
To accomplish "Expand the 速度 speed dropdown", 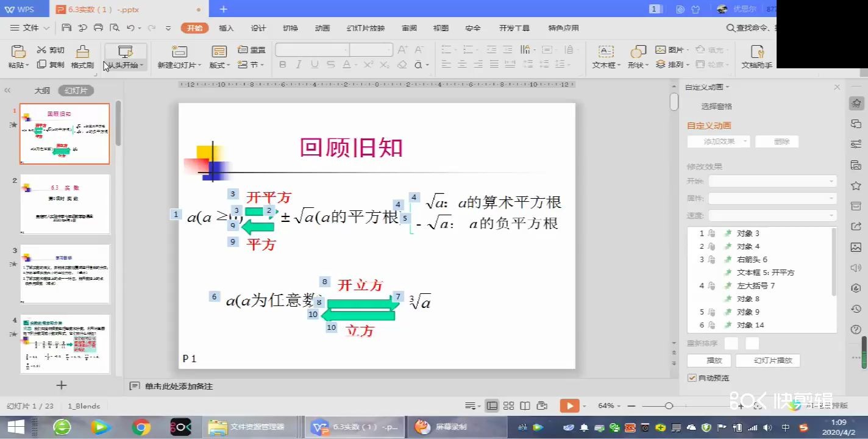I will [772, 215].
